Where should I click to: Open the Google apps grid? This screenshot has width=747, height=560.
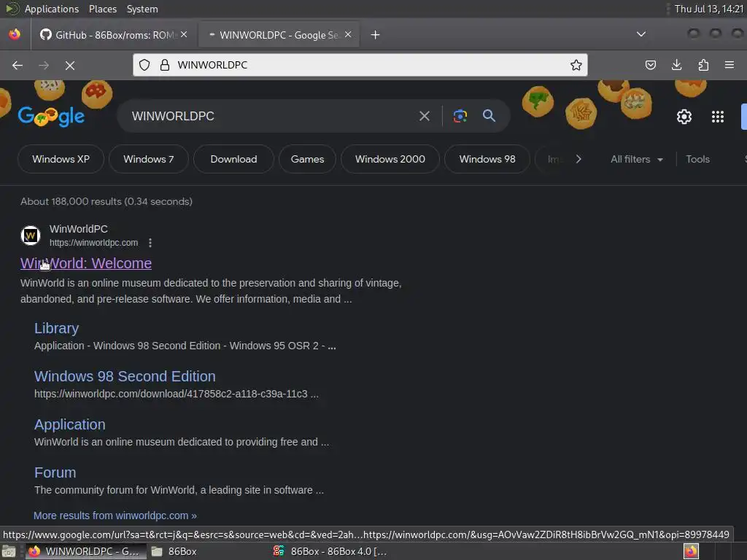pyautogui.click(x=718, y=117)
